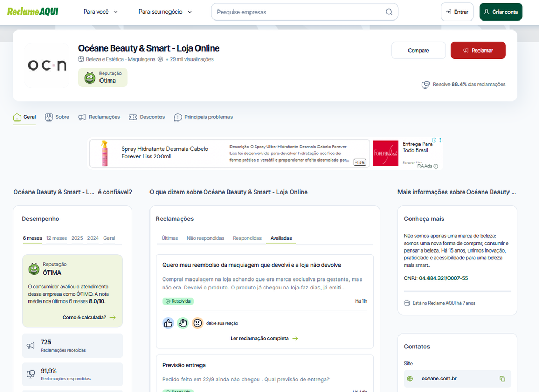The image size is (539, 392).
Task: Open "Como é calculada?" link
Action: coord(89,317)
